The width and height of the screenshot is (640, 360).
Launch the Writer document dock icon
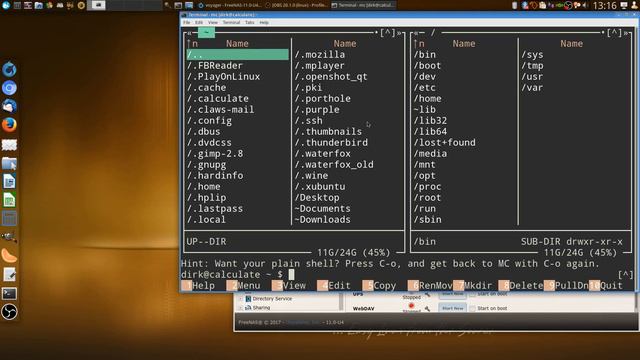[x=9, y=181]
